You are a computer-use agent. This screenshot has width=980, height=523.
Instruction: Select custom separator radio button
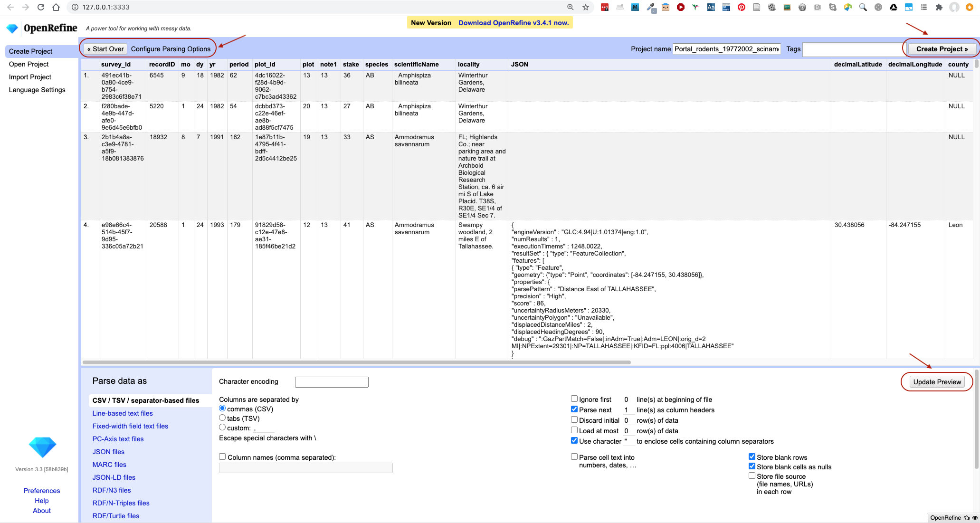(222, 427)
